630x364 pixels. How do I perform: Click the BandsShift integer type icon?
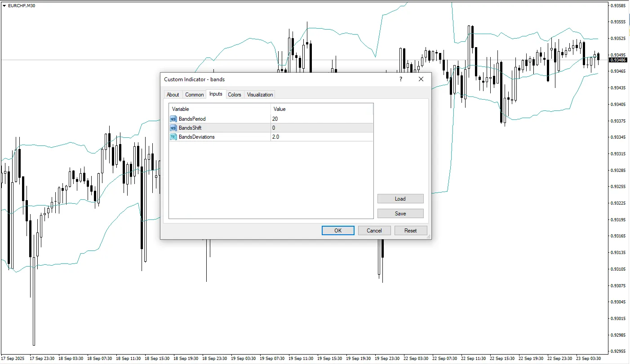click(173, 128)
